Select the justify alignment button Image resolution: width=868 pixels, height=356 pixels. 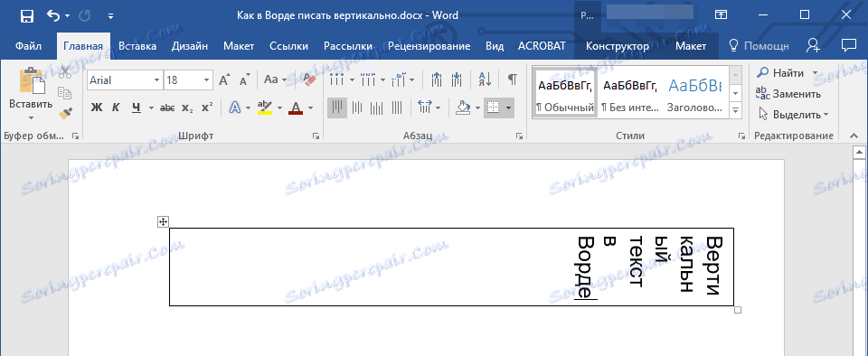coord(397,108)
